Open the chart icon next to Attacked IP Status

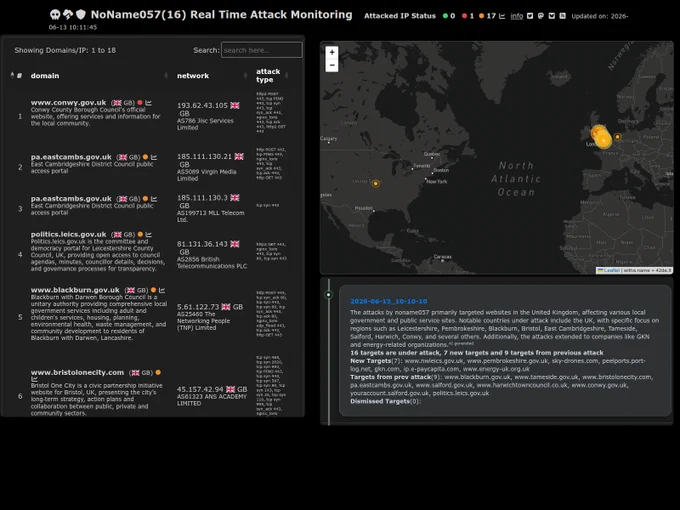502,16
